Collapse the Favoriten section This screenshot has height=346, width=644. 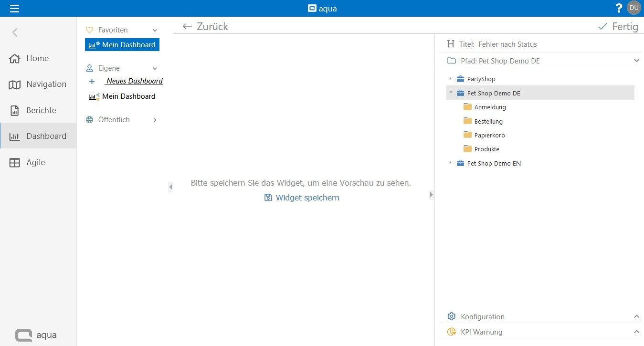pos(155,30)
